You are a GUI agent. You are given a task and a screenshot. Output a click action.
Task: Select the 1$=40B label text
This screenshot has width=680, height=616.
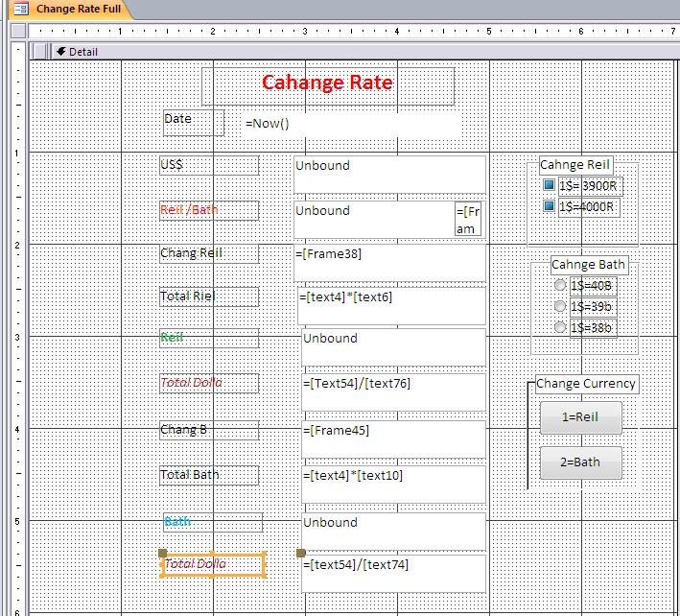[593, 286]
